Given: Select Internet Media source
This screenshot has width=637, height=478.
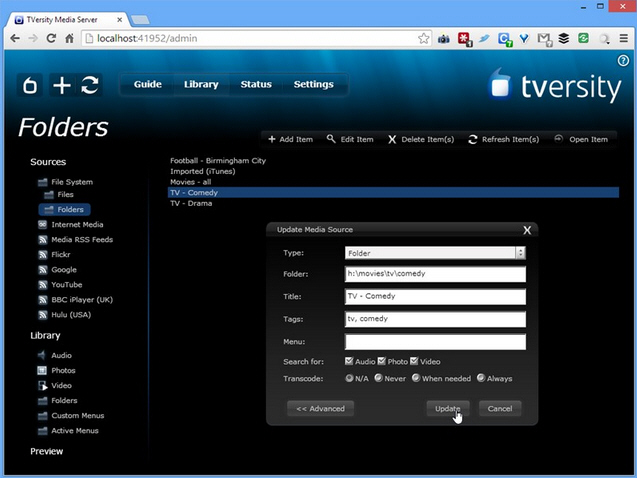Looking at the screenshot, I should 71,225.
